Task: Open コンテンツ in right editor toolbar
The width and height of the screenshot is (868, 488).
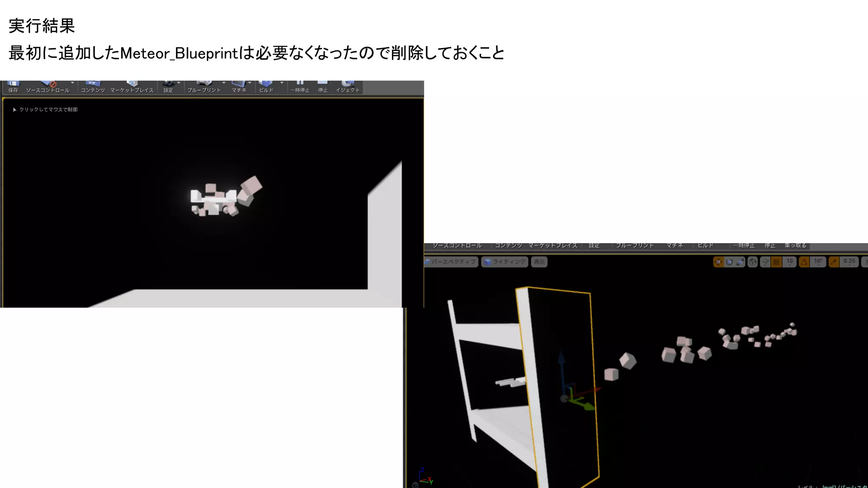Action: [509, 246]
